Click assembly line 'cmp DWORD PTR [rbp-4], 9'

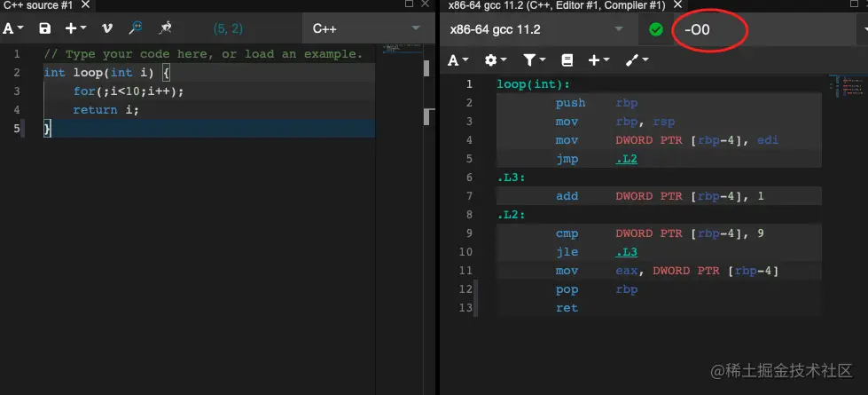click(x=659, y=233)
